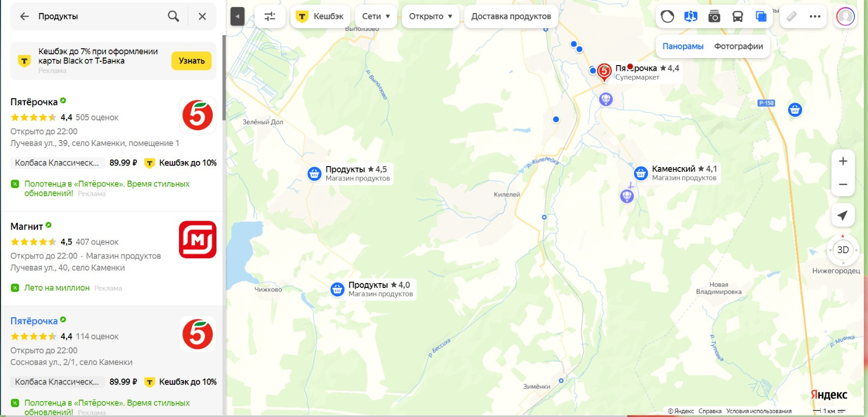Screen dimensions: 868x417
Task: Zoom in the map with plus
Action: click(x=843, y=161)
